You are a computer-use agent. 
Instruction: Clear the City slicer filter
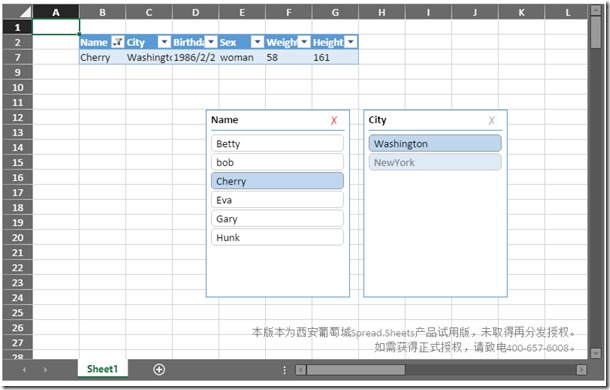[x=492, y=120]
